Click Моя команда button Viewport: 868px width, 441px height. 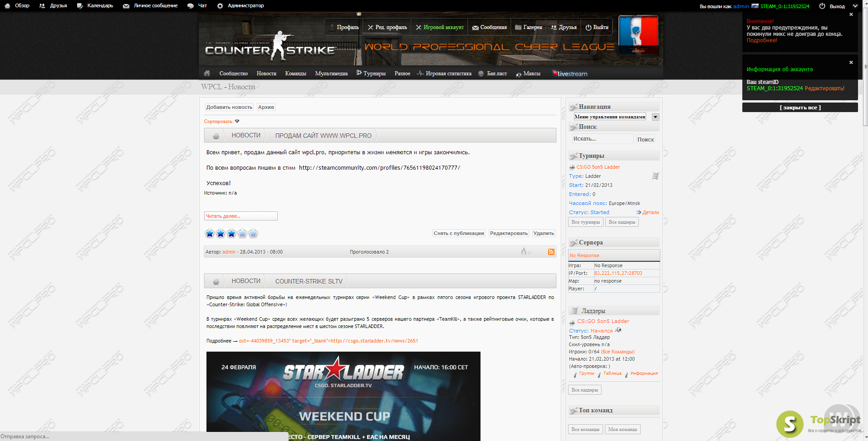coord(623,429)
